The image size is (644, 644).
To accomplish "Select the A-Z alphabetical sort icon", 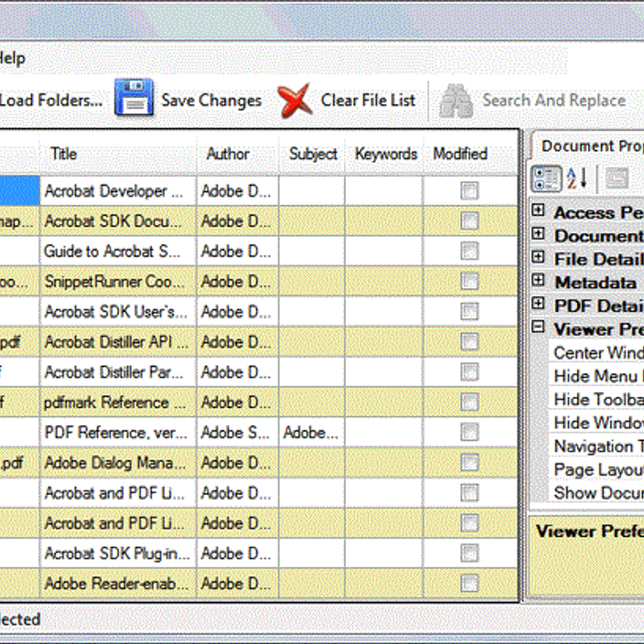I will pos(574,179).
